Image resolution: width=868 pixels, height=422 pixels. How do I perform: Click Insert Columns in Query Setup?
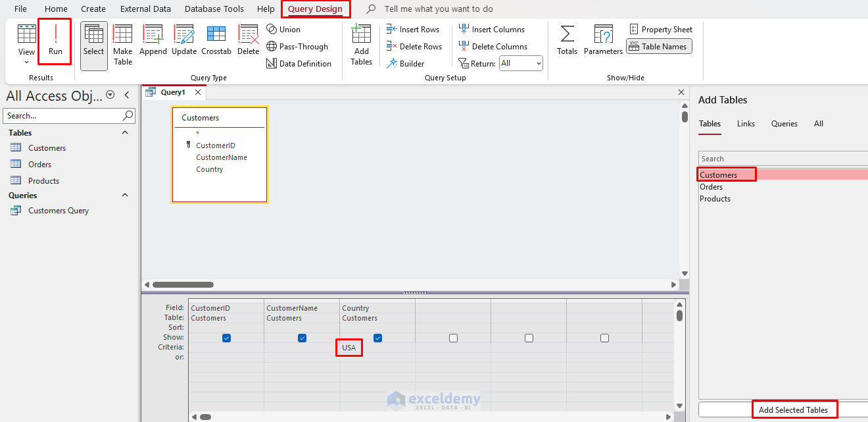click(492, 30)
